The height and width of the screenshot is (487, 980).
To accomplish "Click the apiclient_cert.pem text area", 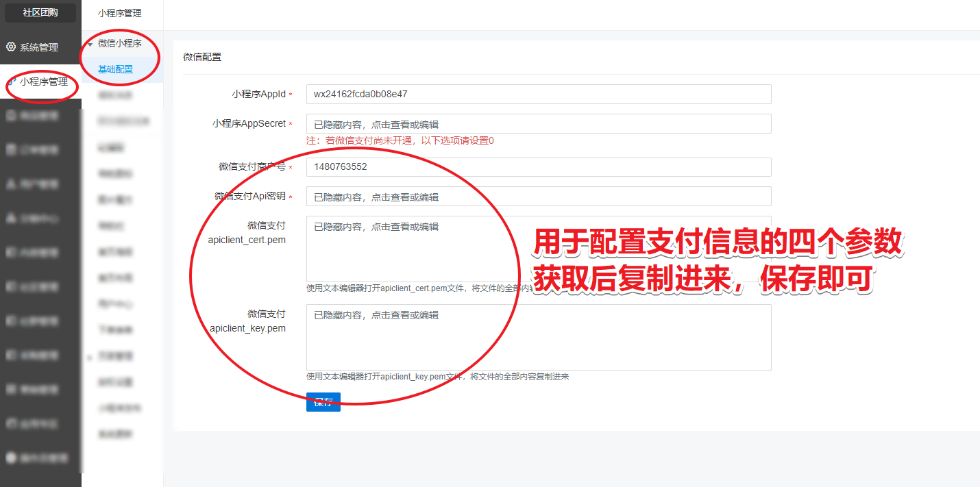I will 539,249.
